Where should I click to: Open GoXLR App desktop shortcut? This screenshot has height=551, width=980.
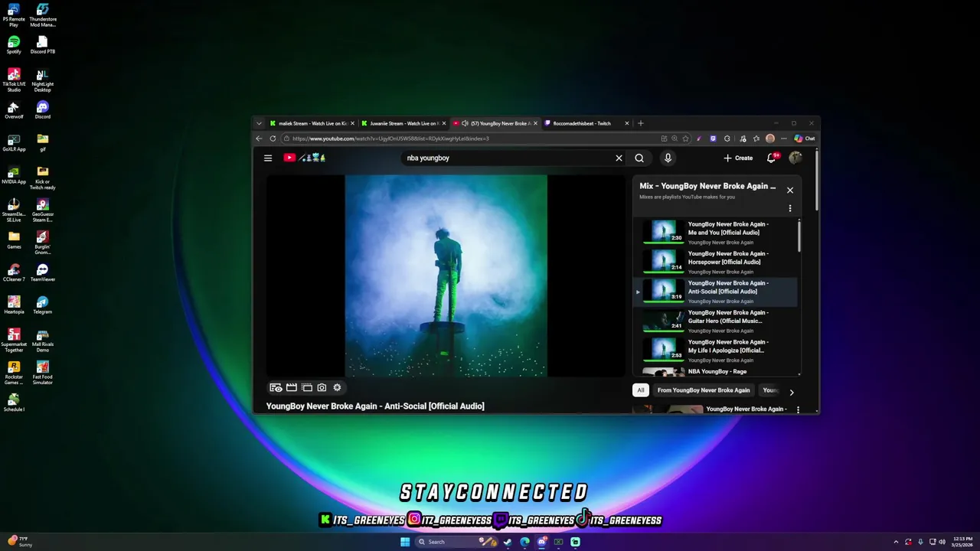[14, 142]
